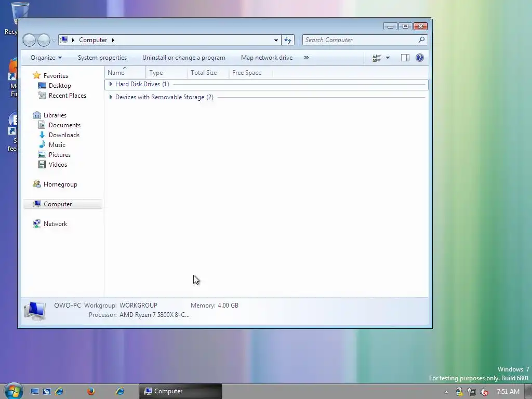The image size is (532, 399).
Task: Click the 7:51 AM clock
Action: [x=508, y=392]
